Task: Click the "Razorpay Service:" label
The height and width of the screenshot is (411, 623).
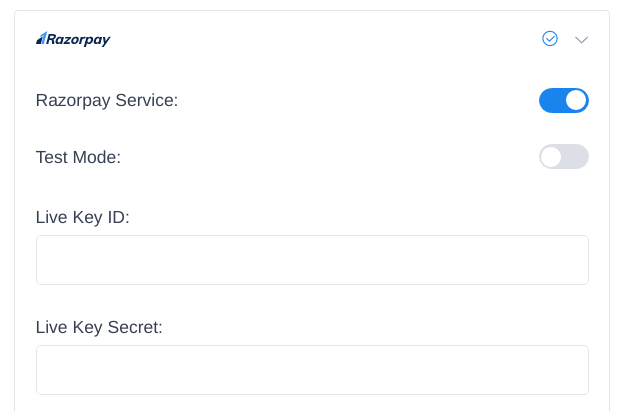Action: pos(107,100)
